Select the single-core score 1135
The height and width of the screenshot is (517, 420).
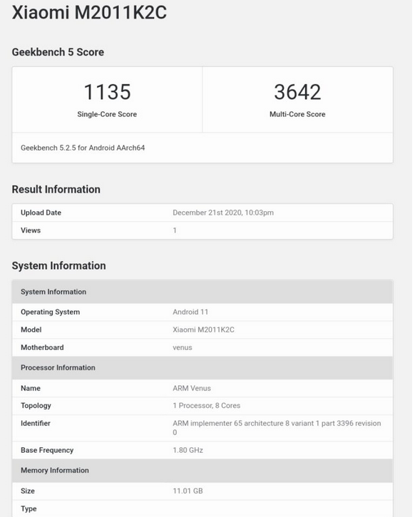click(x=107, y=92)
